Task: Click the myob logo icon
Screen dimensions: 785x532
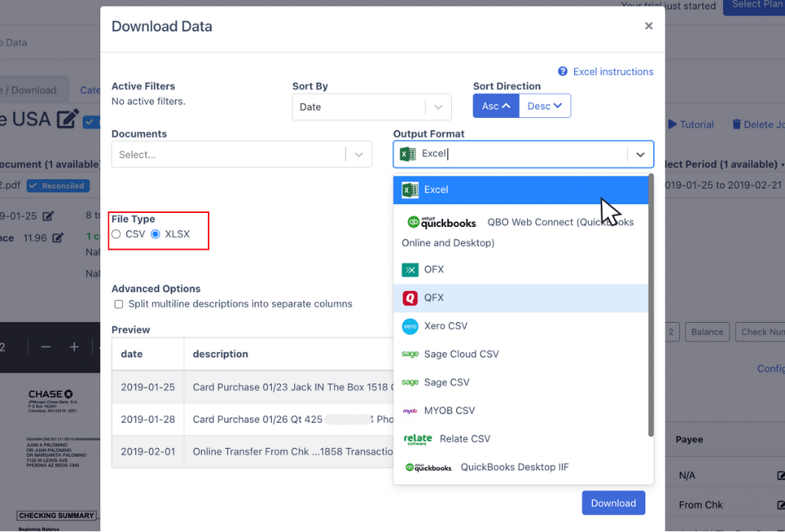Action: [410, 411]
